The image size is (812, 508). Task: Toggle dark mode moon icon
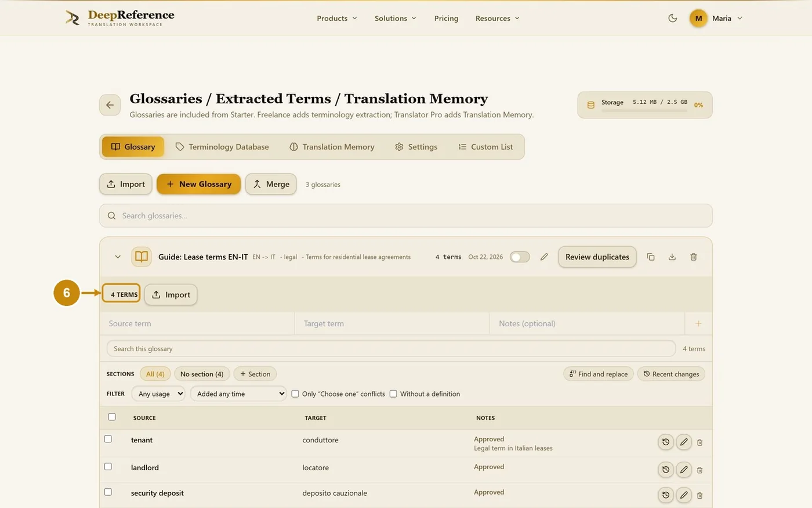[672, 18]
